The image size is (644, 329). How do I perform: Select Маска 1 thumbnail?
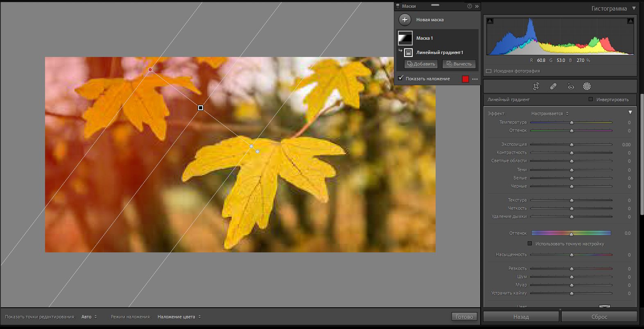[405, 38]
